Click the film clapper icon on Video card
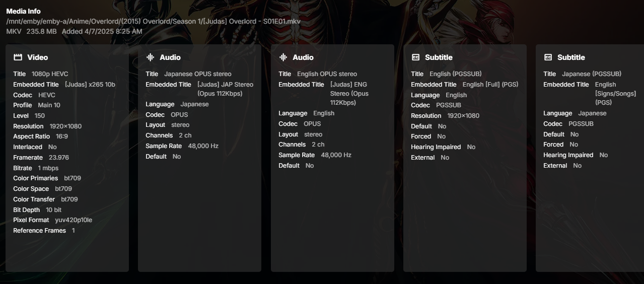Screen dimensions: 644x284 18,57
